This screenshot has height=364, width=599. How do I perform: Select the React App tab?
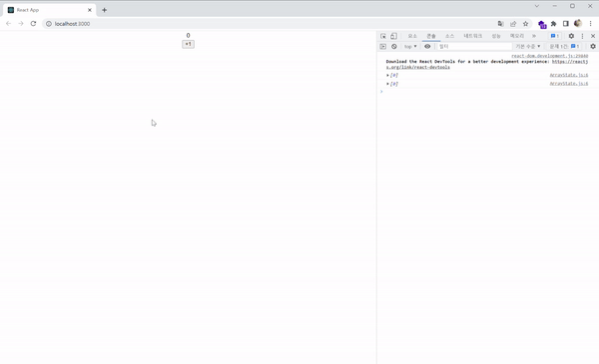49,10
